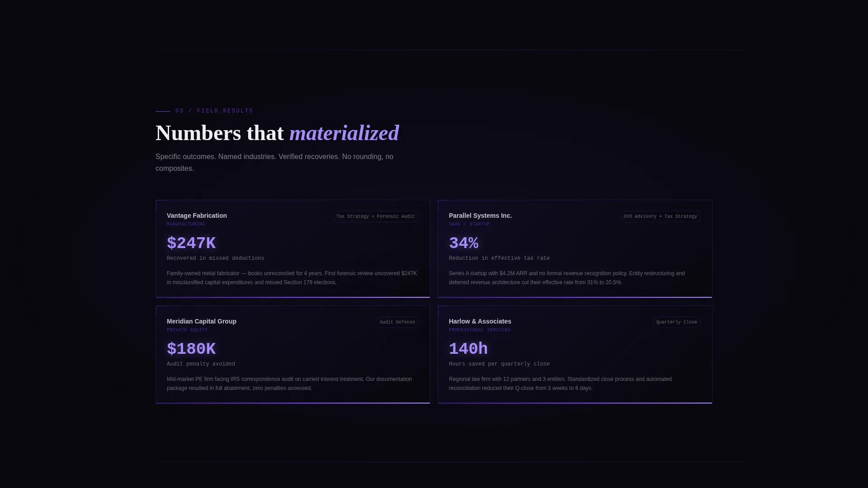Click the PRIVATE EQUITY industry label
The image size is (868, 488).
[187, 330]
